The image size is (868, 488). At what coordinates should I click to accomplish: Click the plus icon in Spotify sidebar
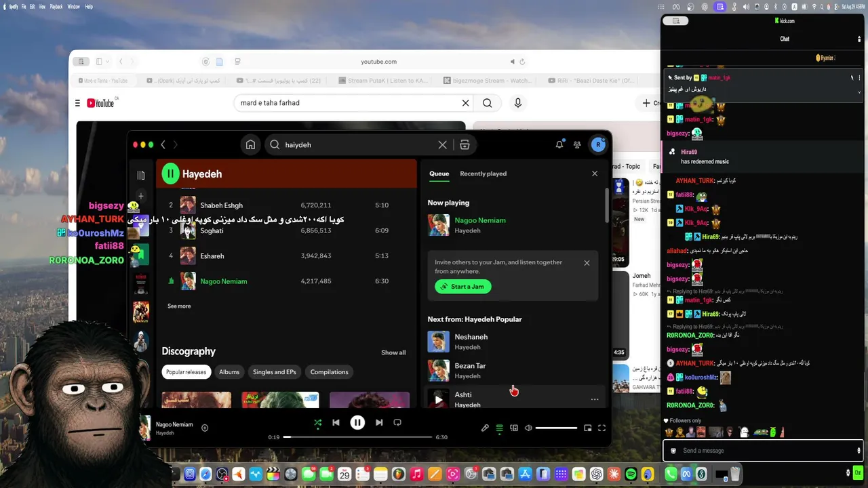click(141, 196)
